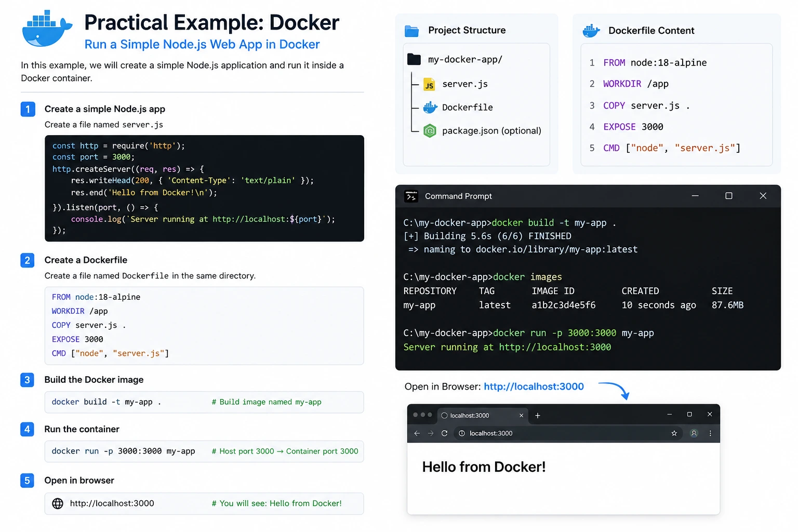
Task: Click 'WORKDIR /app' in the step 2 code block
Action: tap(80, 311)
